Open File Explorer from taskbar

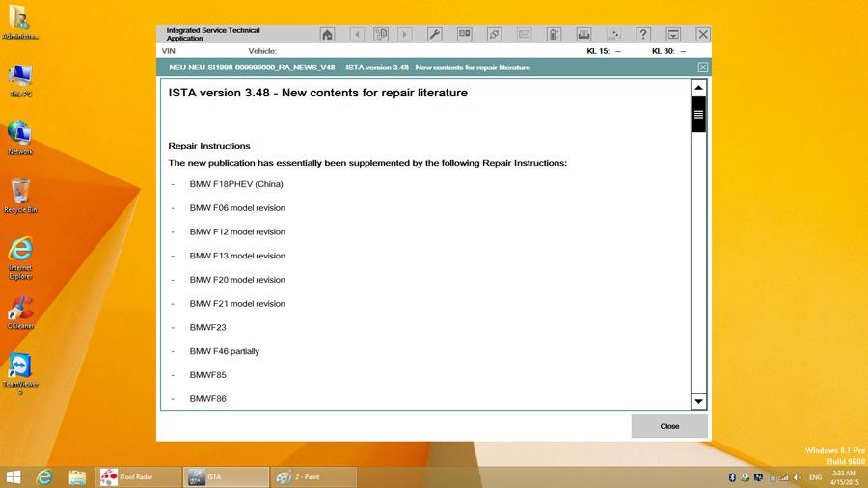pos(77,477)
